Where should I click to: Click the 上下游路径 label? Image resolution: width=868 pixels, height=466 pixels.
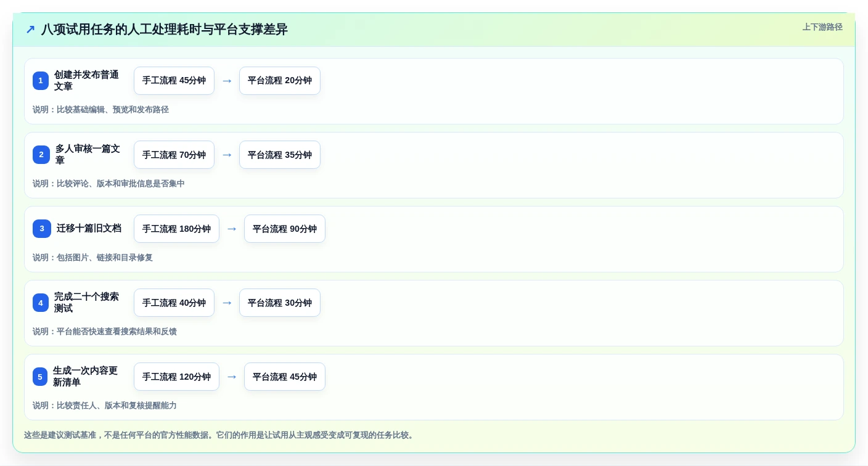[822, 27]
